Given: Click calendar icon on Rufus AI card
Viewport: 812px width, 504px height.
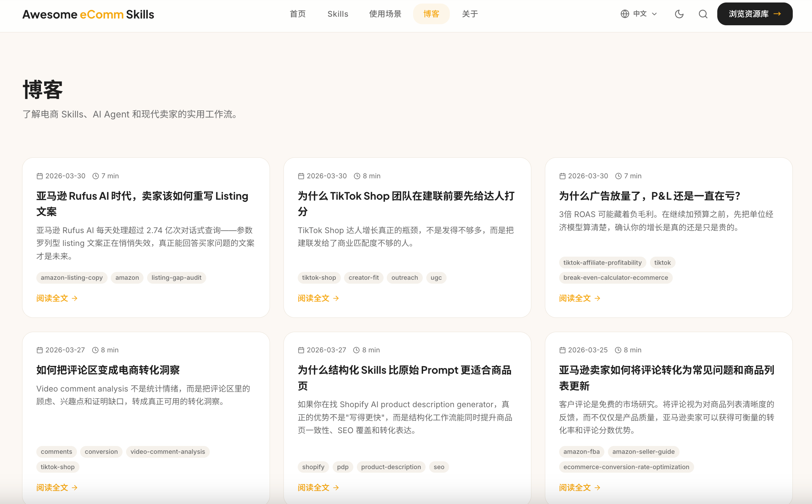Looking at the screenshot, I should (x=40, y=176).
